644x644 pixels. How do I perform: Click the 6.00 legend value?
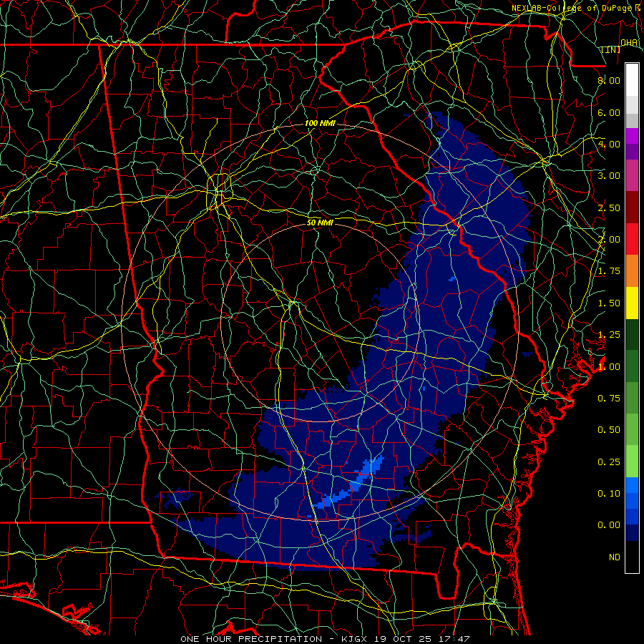(609, 112)
